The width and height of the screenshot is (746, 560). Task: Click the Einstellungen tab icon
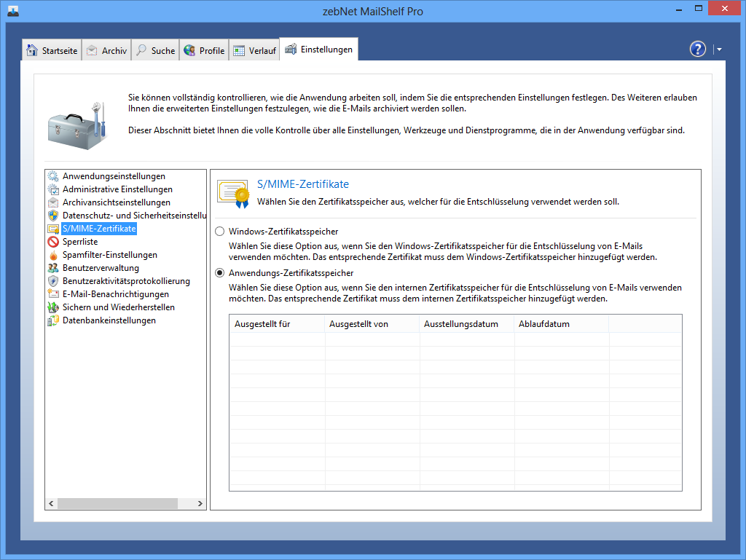291,49
